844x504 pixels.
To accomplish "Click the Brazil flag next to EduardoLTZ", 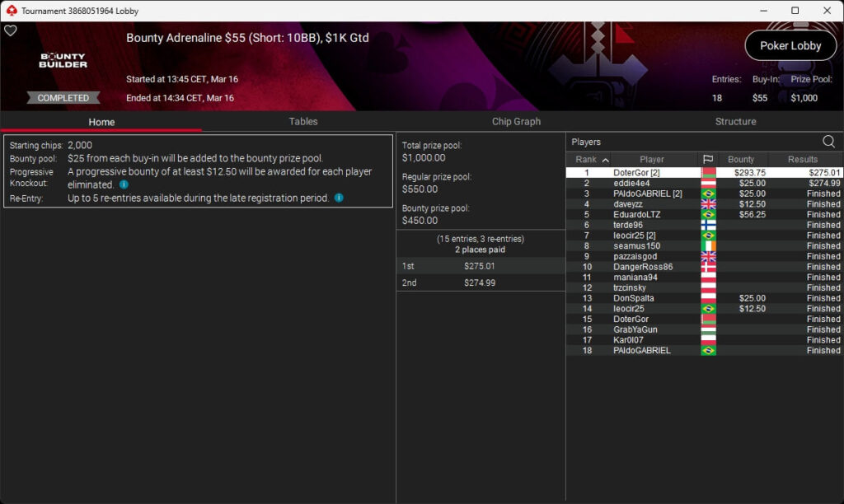I will click(x=708, y=215).
